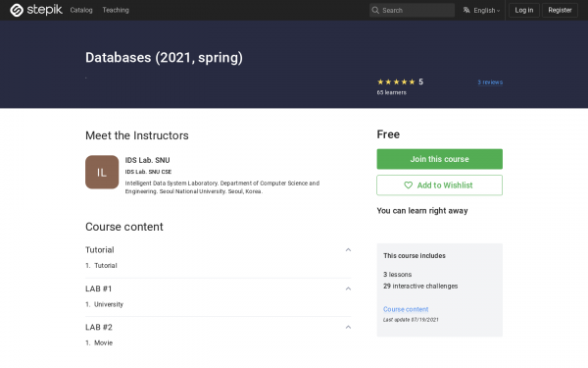Open the 3 reviews link
Image resolution: width=588 pixels, height=368 pixels.
coord(490,82)
